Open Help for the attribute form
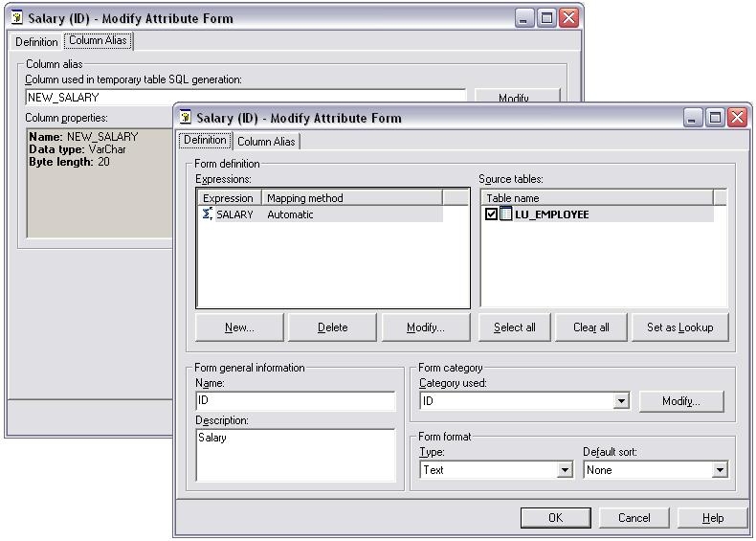Screen dimensions: 756x541 click(713, 517)
